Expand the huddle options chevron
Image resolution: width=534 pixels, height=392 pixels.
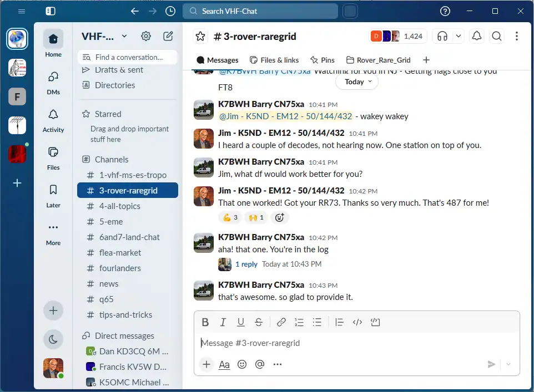[459, 36]
